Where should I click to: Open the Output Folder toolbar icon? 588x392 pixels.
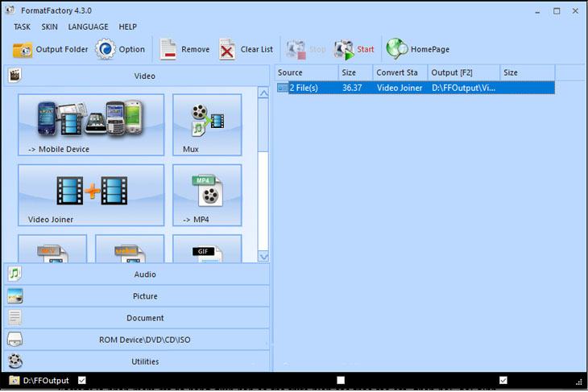23,49
